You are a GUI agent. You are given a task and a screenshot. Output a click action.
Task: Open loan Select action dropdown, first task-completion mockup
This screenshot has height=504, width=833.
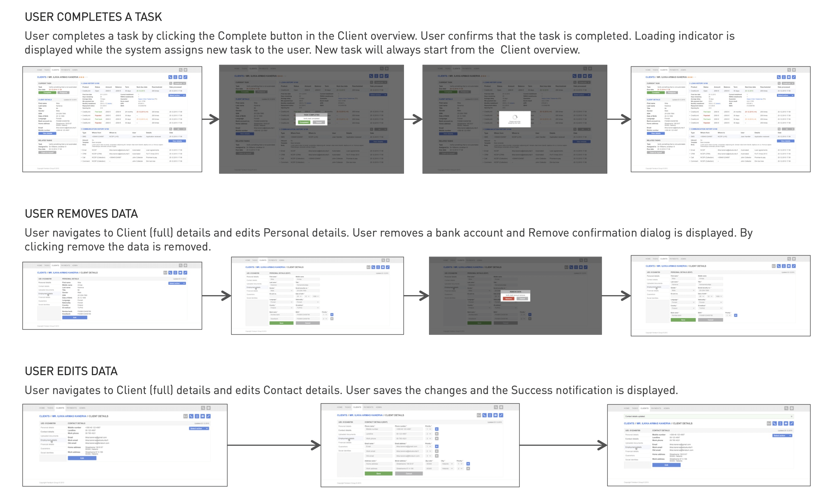[x=177, y=95]
